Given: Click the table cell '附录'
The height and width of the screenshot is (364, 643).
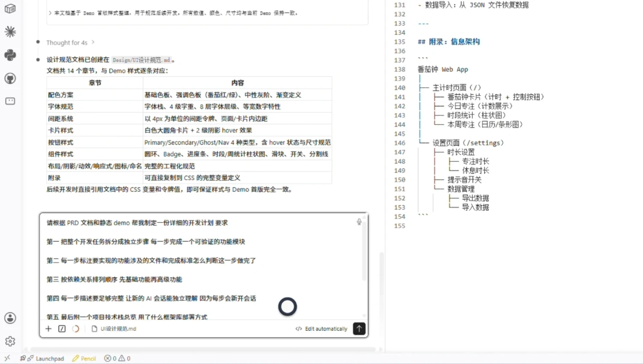Looking at the screenshot, I should pos(95,177).
